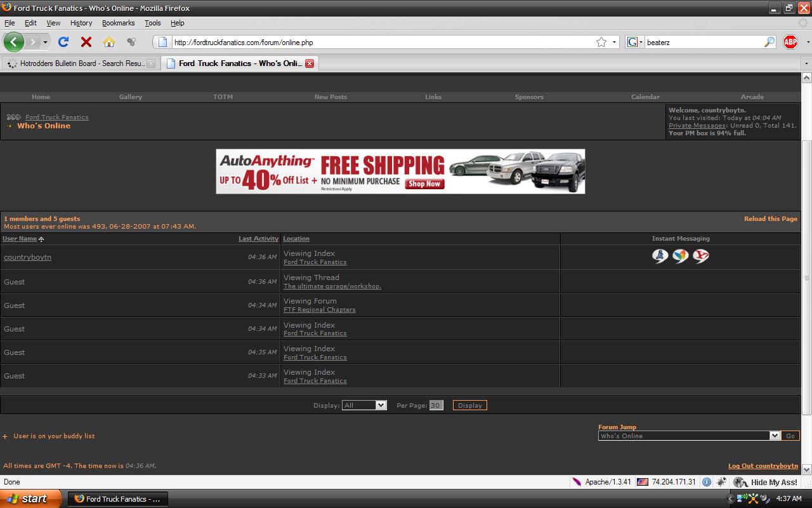Click the AIM instant messaging icon
The height and width of the screenshot is (508, 812).
tap(660, 256)
